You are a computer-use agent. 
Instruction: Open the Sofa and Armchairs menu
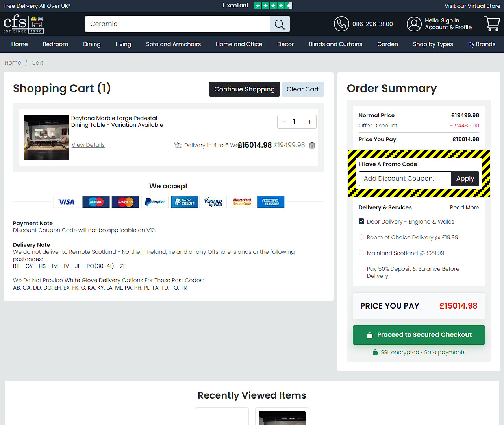click(x=173, y=44)
